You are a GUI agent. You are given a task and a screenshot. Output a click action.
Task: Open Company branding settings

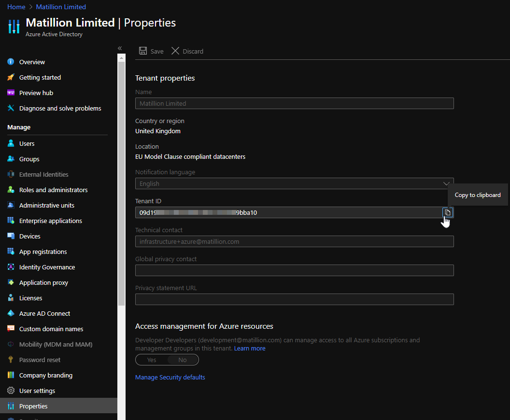tap(46, 376)
